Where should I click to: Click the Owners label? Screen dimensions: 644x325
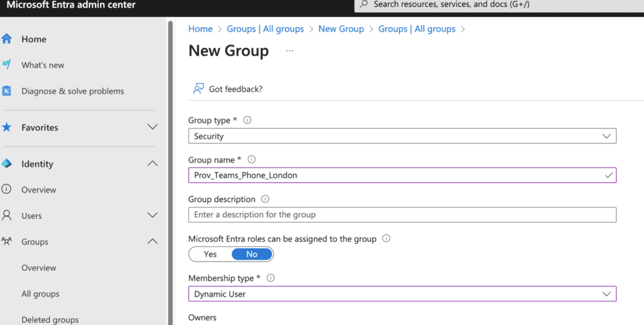(202, 317)
